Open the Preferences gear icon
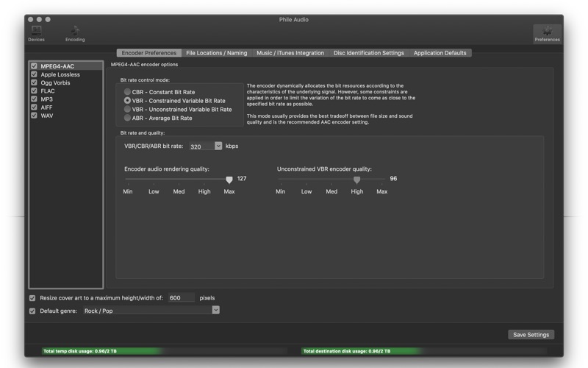 [547, 34]
